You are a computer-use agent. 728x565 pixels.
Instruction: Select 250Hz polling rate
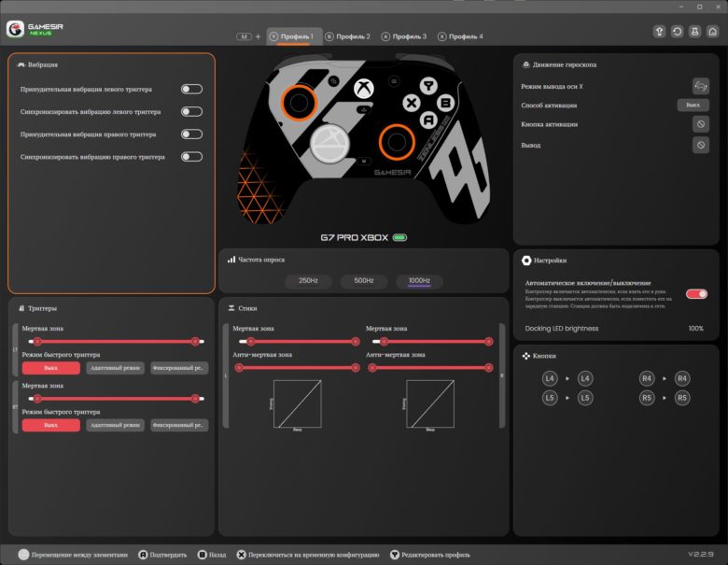point(308,281)
